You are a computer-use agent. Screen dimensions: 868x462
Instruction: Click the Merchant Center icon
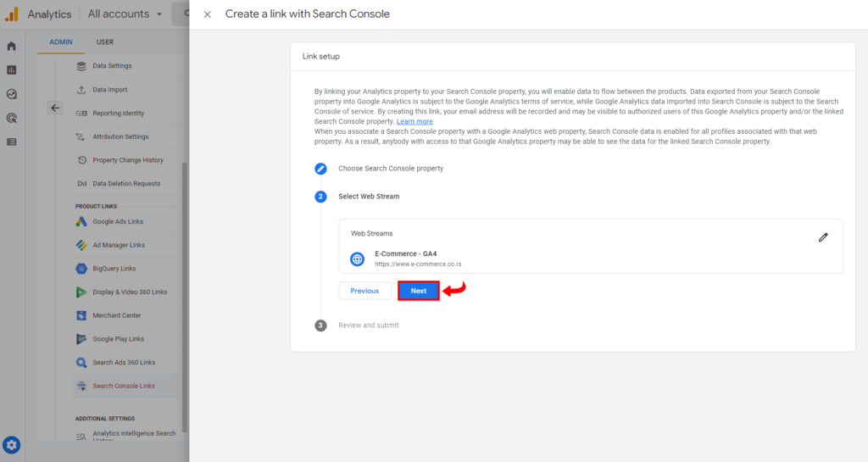81,315
